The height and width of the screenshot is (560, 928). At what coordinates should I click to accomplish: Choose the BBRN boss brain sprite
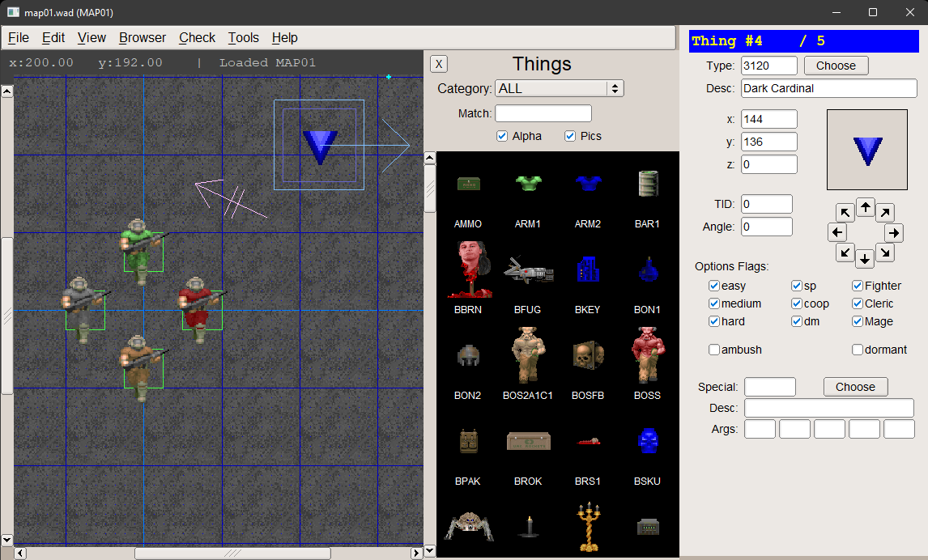click(x=470, y=269)
